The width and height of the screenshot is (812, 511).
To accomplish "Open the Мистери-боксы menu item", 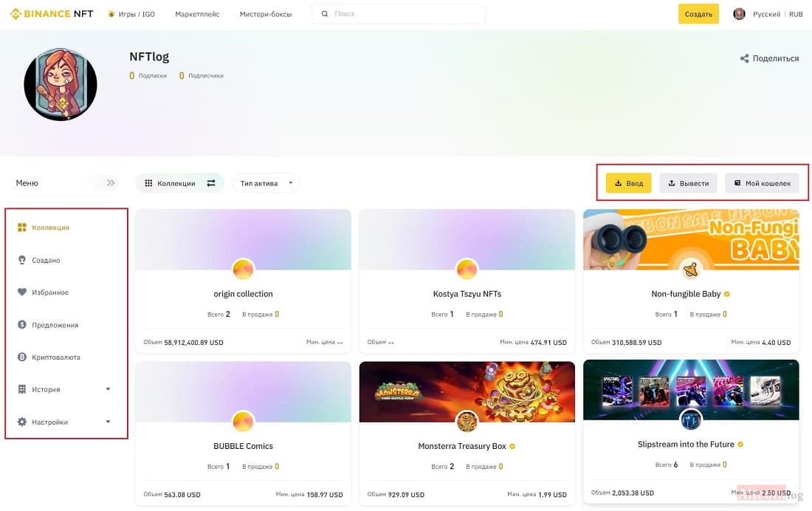I will click(x=266, y=14).
